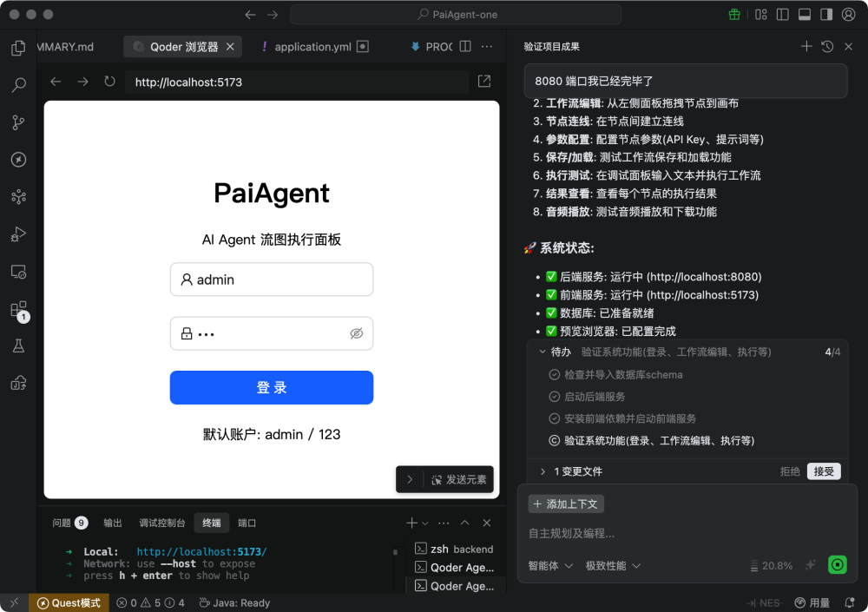Toggle password visibility with the eye icon
The height and width of the screenshot is (612, 868).
(356, 333)
